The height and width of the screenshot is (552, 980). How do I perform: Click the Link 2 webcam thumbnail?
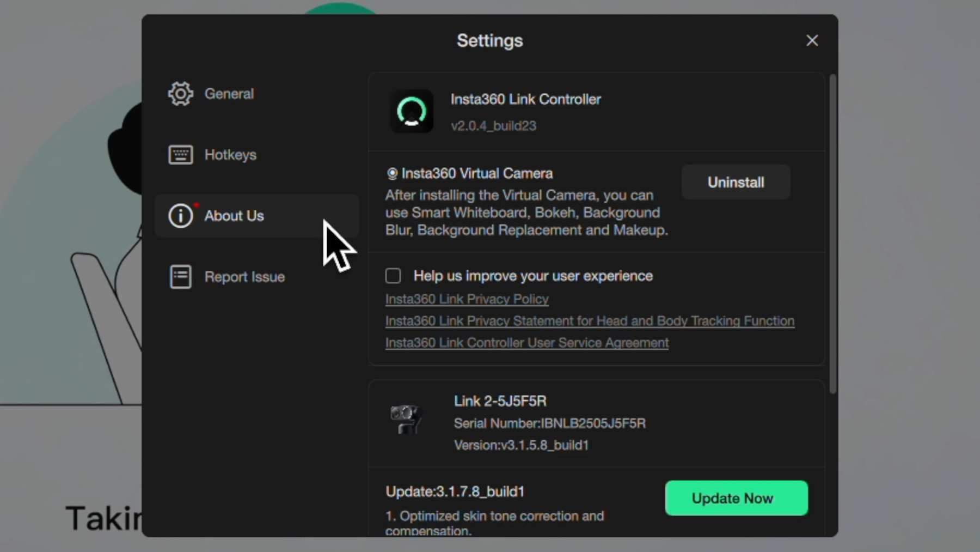click(406, 419)
